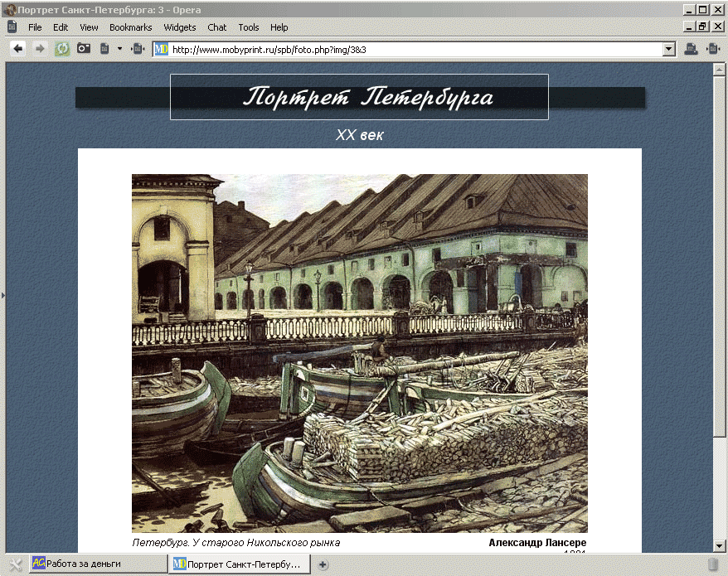The image size is (728, 576).
Task: Open the File menu
Action: pyautogui.click(x=35, y=27)
